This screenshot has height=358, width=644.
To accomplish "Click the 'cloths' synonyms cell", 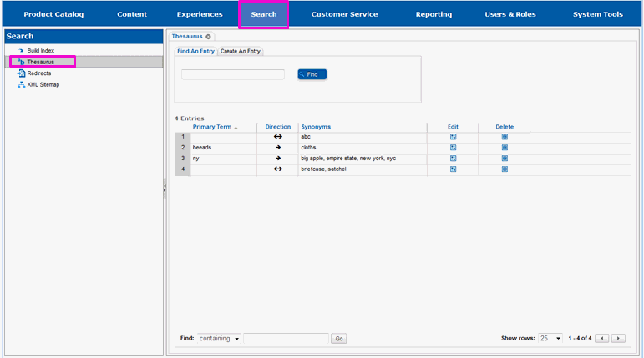I will point(363,148).
